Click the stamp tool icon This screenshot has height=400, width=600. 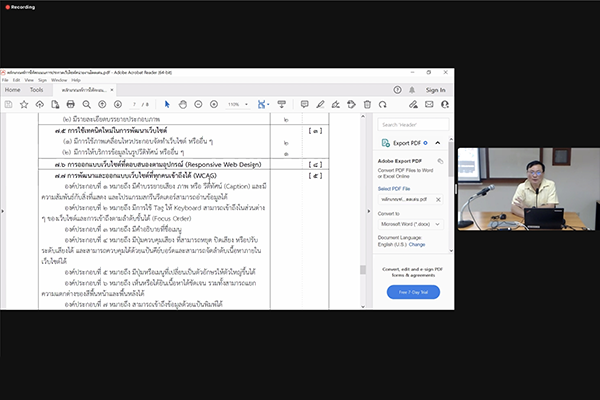tap(351, 104)
